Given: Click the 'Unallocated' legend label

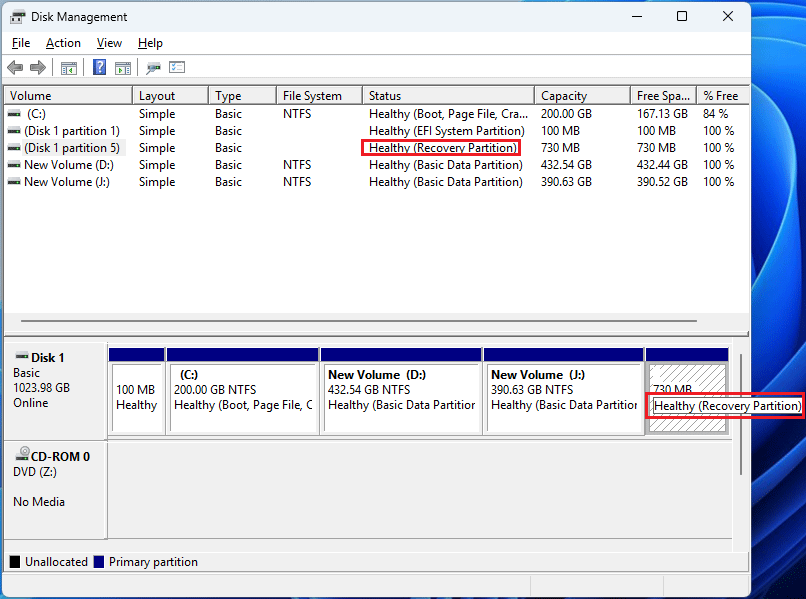Looking at the screenshot, I should coord(57,561).
